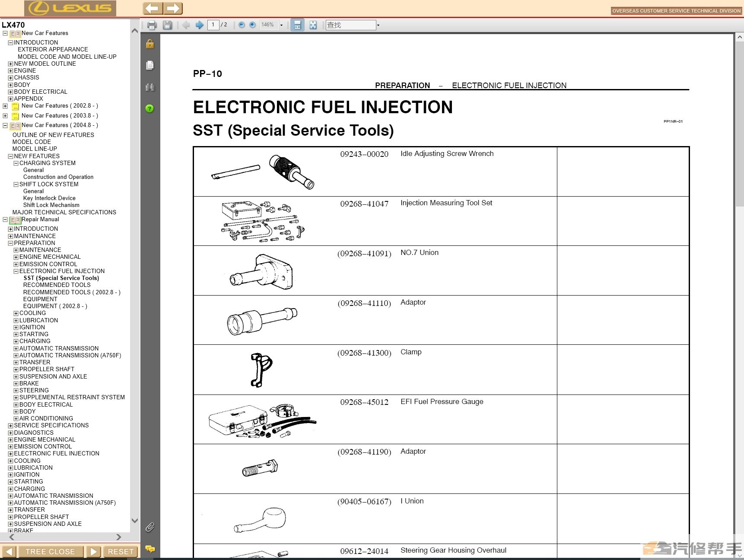Open the green help icon

pos(149,108)
